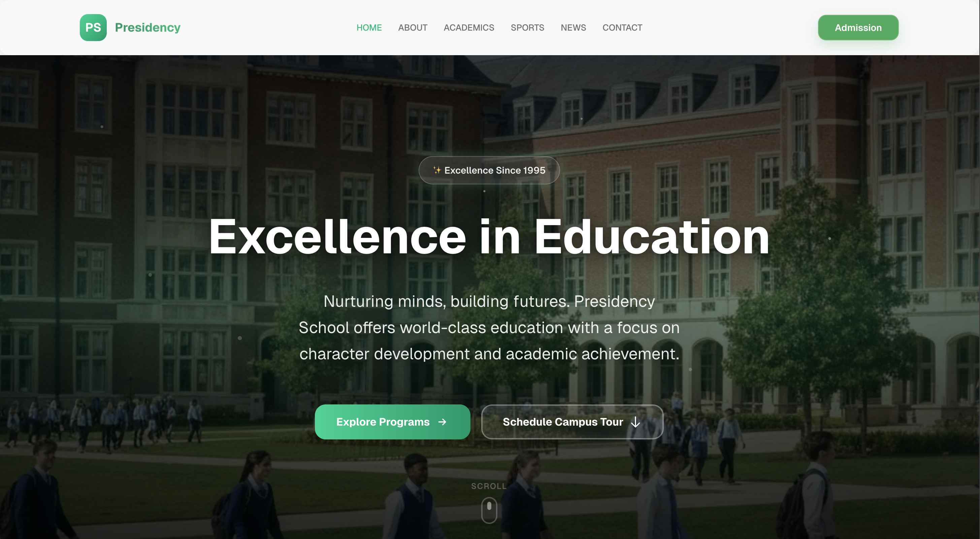Navigate to the ACADEMICS section
980x539 pixels.
(469, 27)
